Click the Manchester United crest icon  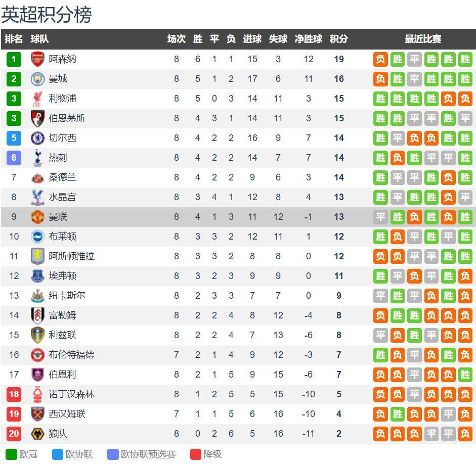pos(38,217)
